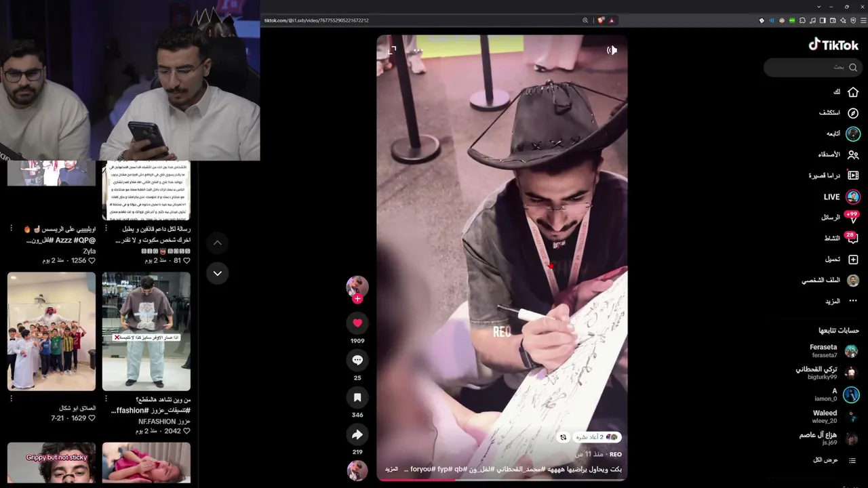Like the NF.FASHION video with 2042 likes

click(187, 431)
